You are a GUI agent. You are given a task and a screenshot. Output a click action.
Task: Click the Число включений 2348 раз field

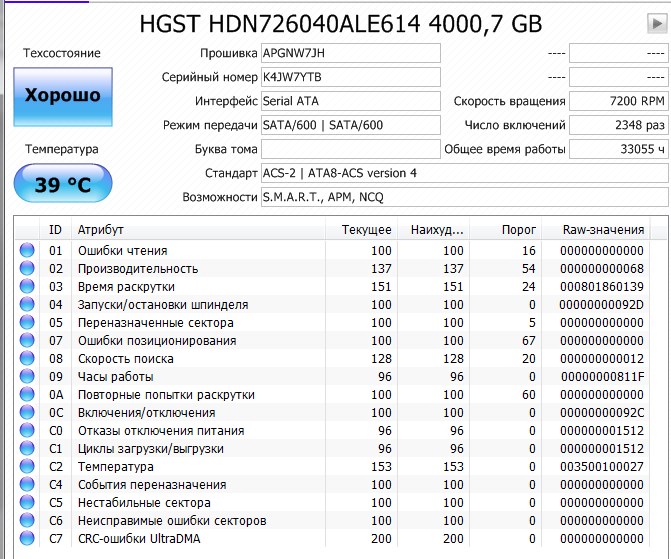coord(618,125)
